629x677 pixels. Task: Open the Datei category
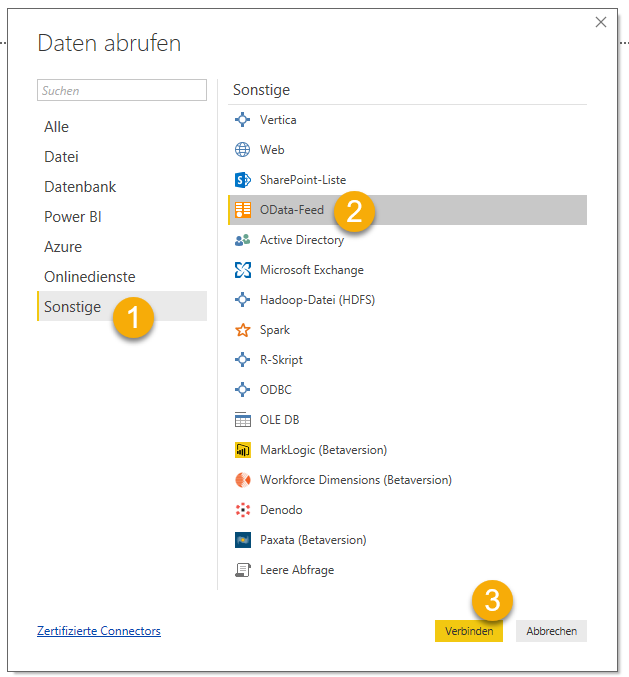[x=122, y=157]
